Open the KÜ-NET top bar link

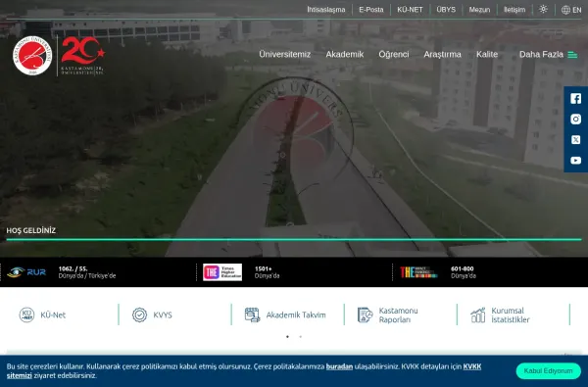[x=410, y=10]
